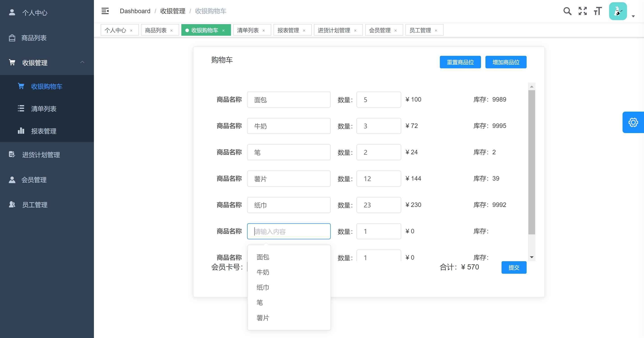Open the floating settings gear on the right
Viewport: 644px width, 338px height.
633,122
